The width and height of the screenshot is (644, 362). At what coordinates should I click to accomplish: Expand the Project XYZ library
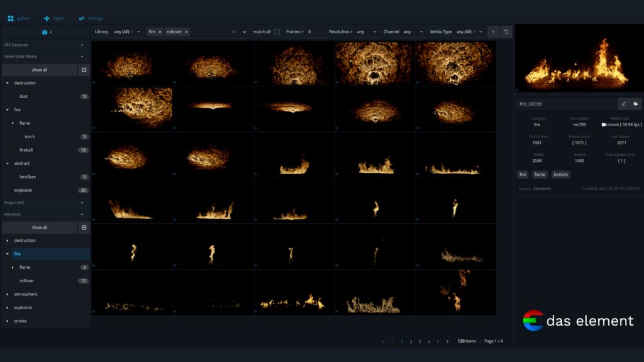click(82, 203)
